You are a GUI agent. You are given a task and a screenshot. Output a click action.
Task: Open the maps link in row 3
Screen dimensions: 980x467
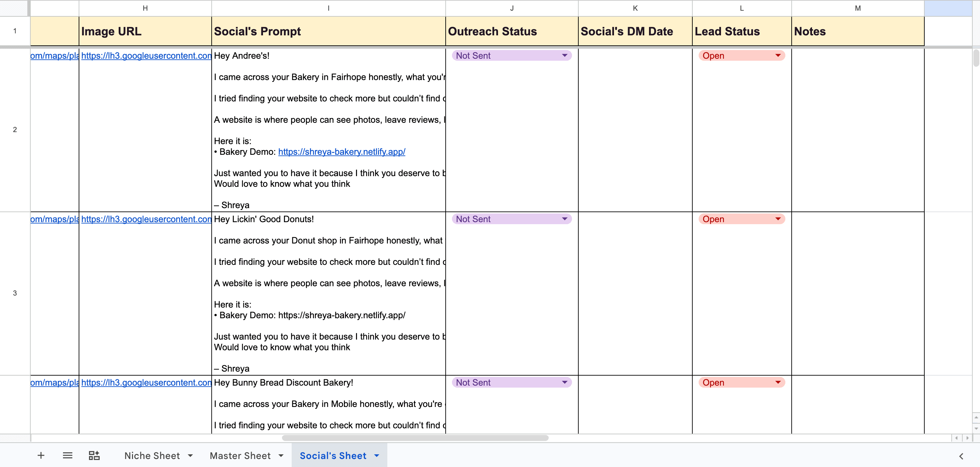tap(54, 219)
